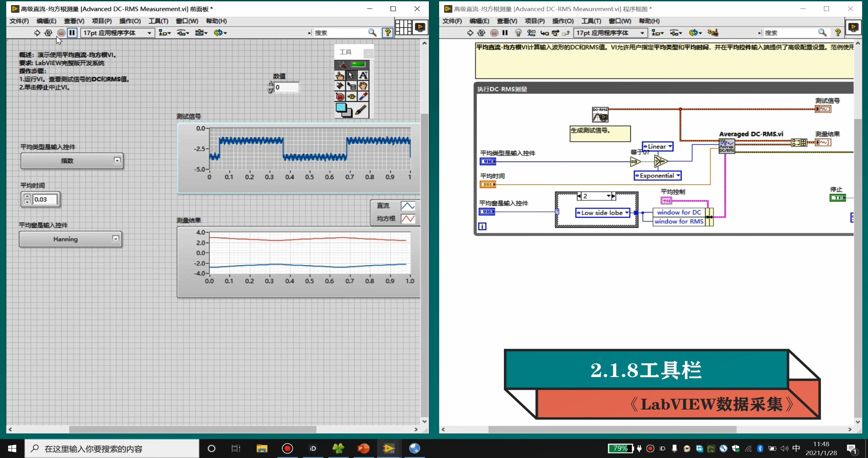Select the Get Color dropper tool
Viewport: 868px width, 458px height.
pos(363,97)
